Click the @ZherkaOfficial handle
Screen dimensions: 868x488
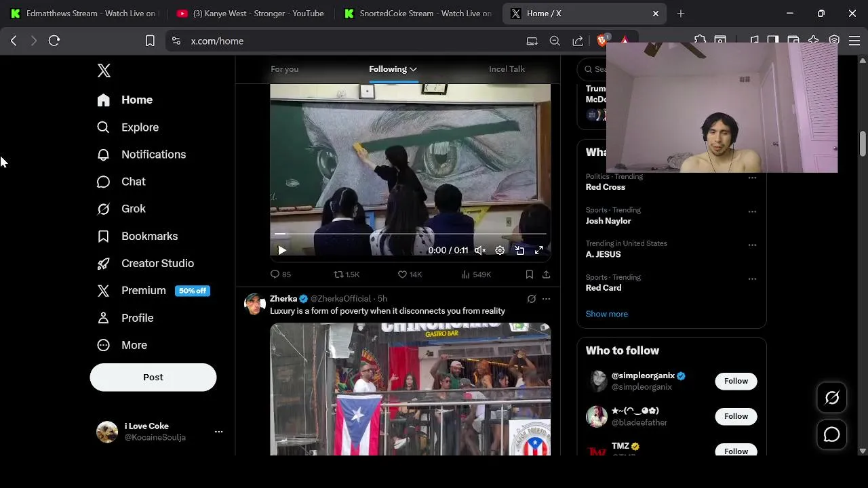click(x=340, y=298)
